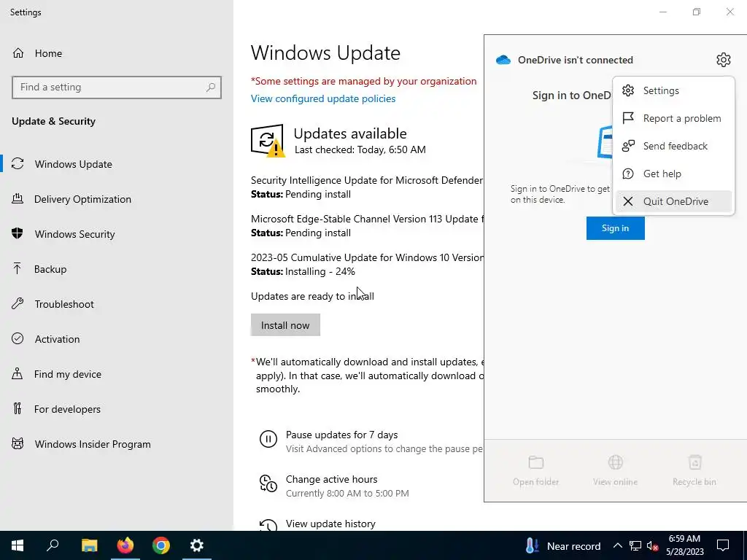Click the OneDrive cloud logo icon
Viewport: 747px width, 560px height.
[503, 60]
